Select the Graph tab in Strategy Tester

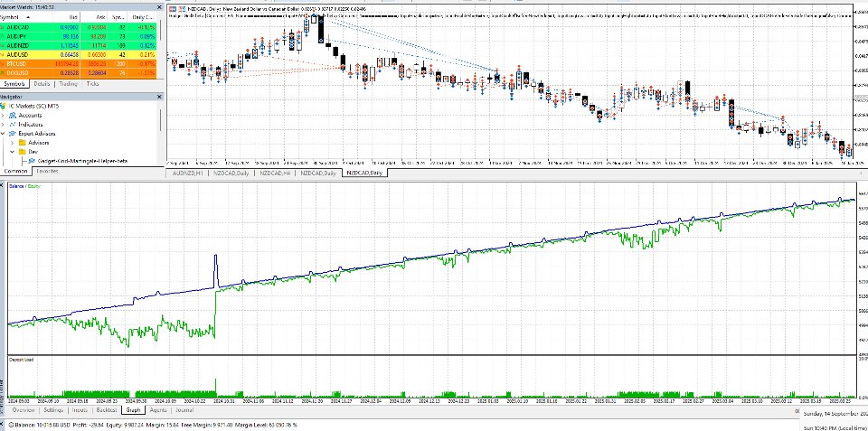click(133, 410)
